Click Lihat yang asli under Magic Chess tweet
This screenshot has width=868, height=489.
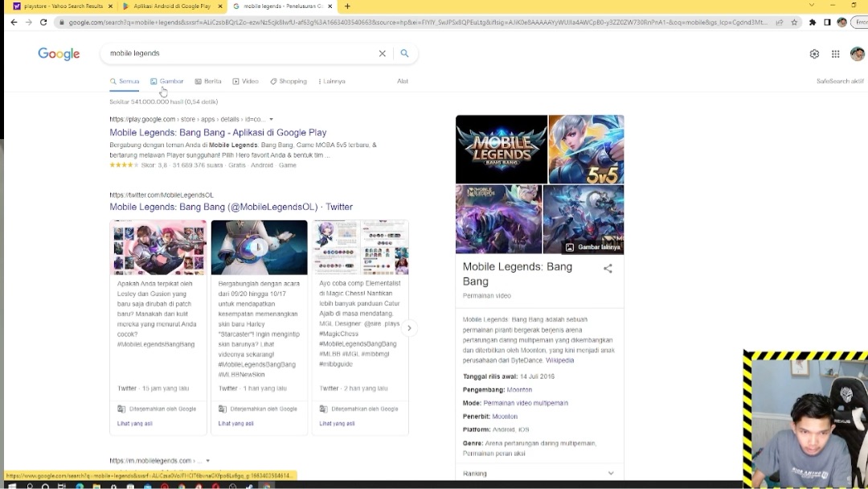337,424
